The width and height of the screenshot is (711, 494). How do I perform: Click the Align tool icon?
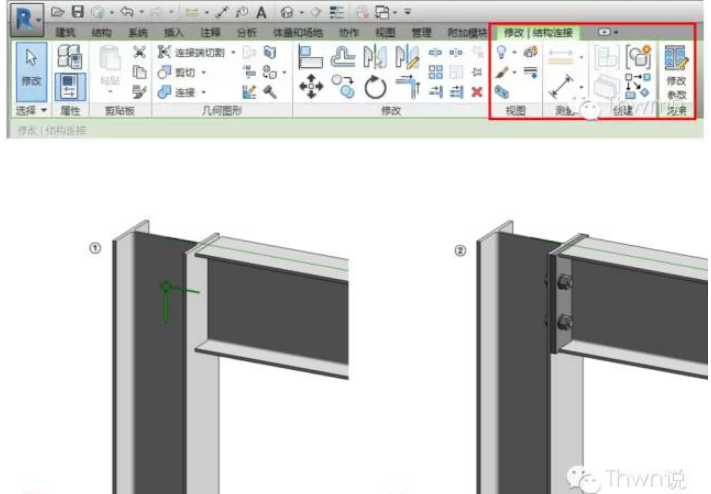pos(310,57)
